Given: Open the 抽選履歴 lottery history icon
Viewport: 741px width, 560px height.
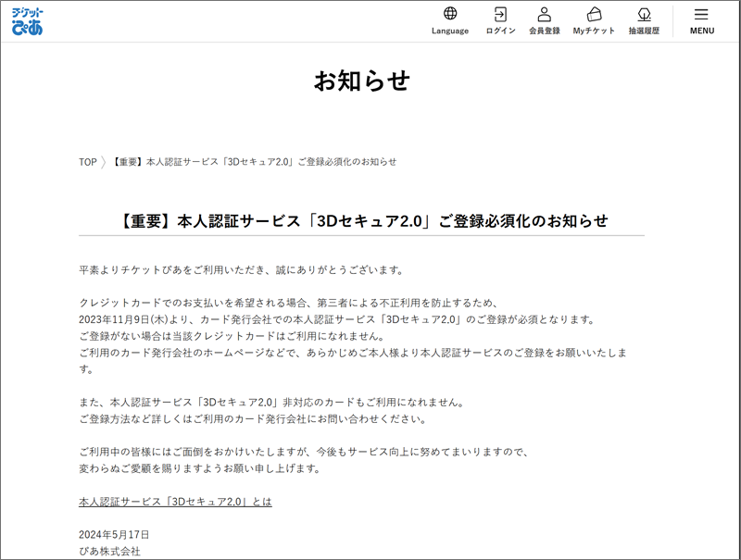Looking at the screenshot, I should point(644,14).
